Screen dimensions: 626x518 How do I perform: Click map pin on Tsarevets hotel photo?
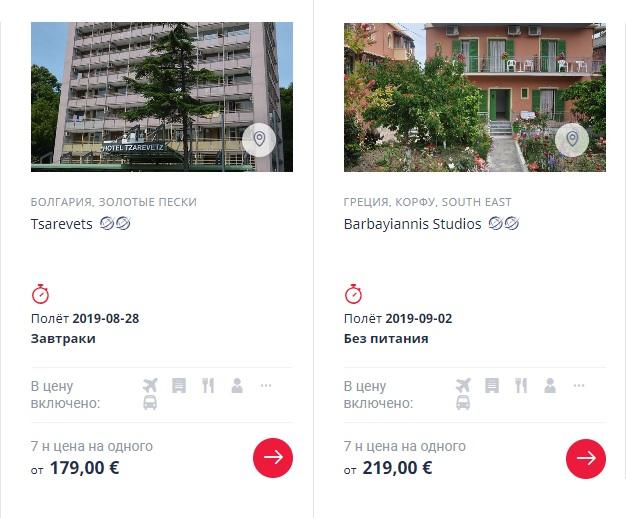[x=259, y=139]
